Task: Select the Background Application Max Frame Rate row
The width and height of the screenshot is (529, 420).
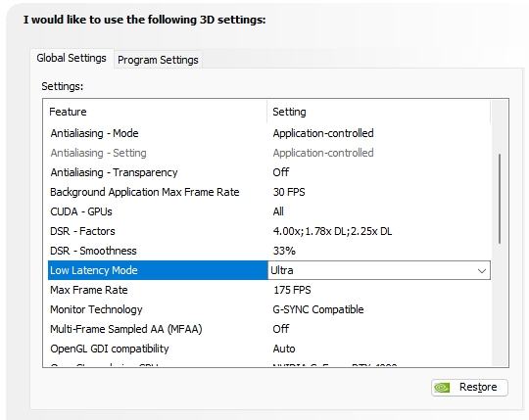Action: (268, 192)
